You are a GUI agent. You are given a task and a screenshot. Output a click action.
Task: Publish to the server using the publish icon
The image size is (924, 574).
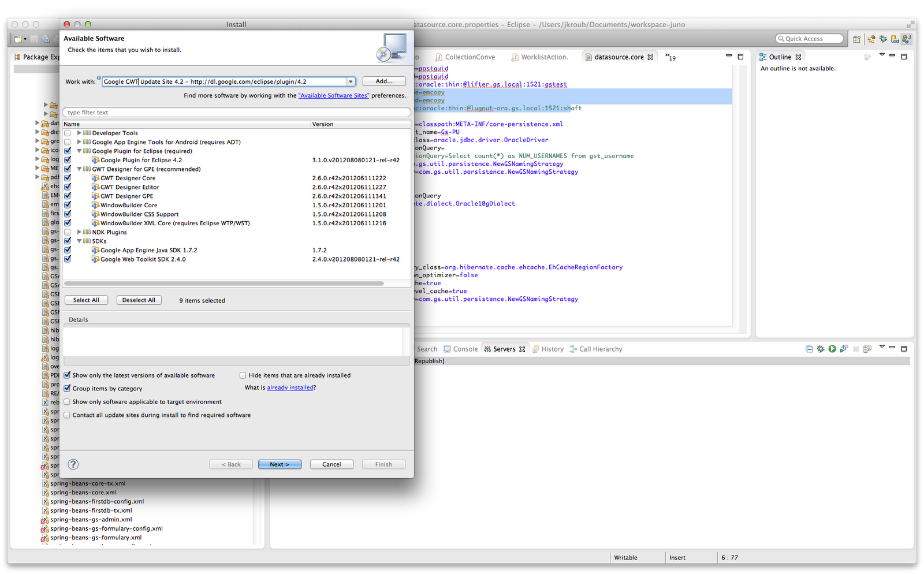pos(867,348)
